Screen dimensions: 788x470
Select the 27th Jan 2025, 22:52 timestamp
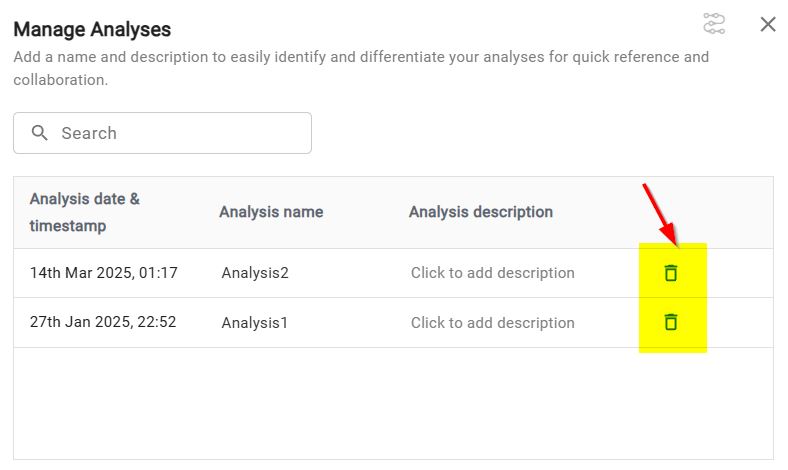(103, 323)
